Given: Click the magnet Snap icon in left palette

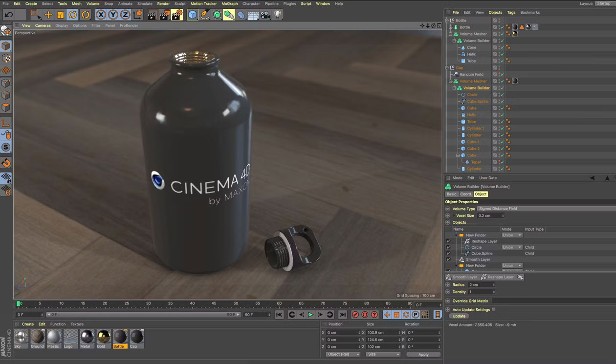Looking at the screenshot, I should [x=6, y=163].
